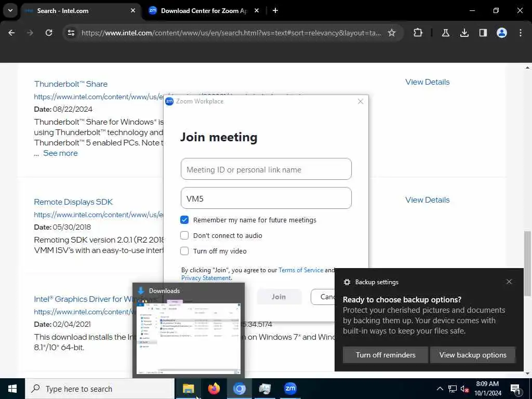Screen dimensions: 532x399
Task: Click the Join button in Zoom
Action: coord(279,297)
